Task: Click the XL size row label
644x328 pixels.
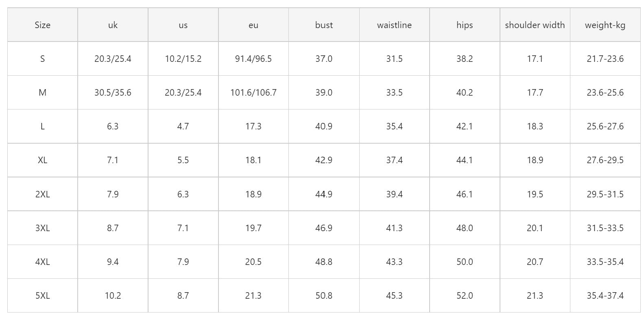Action: pos(42,160)
